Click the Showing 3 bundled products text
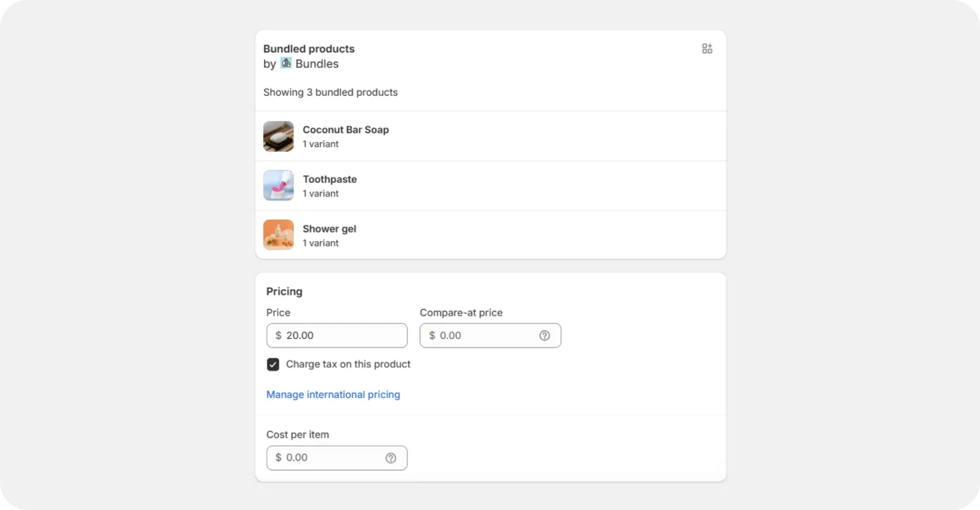The height and width of the screenshot is (510, 980). pos(330,92)
